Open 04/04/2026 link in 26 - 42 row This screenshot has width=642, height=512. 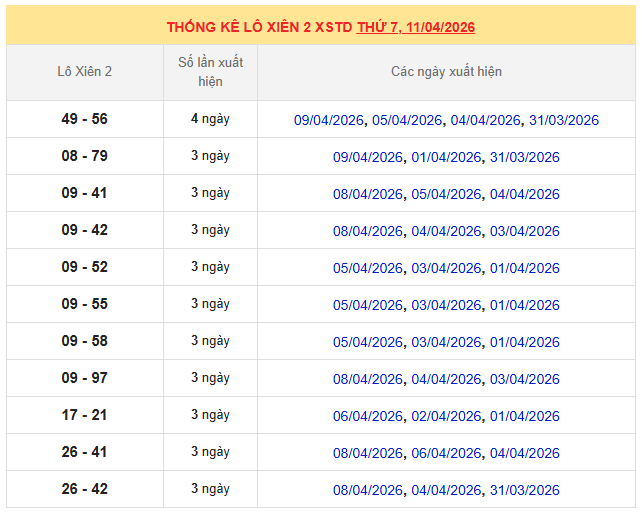coord(446,490)
